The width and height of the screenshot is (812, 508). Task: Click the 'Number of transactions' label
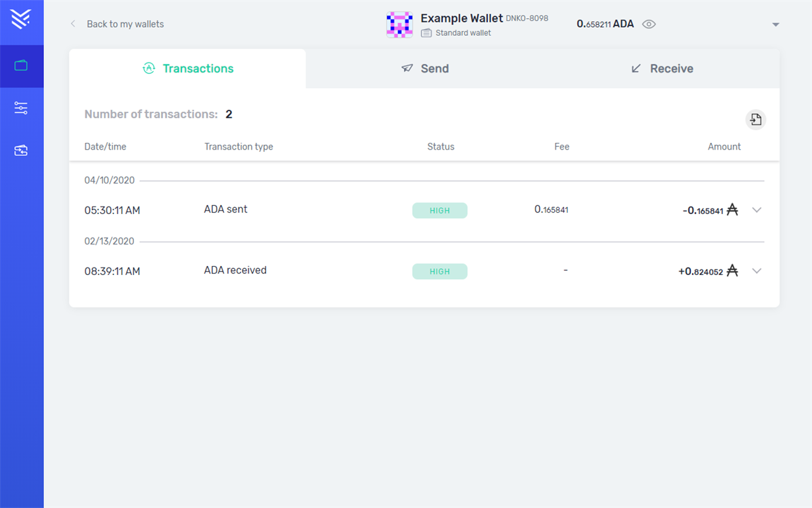151,114
